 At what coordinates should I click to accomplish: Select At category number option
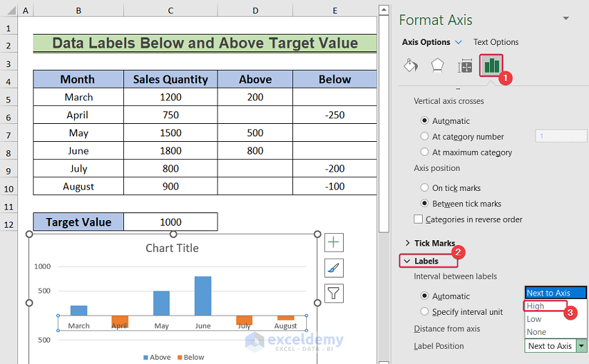(x=425, y=136)
